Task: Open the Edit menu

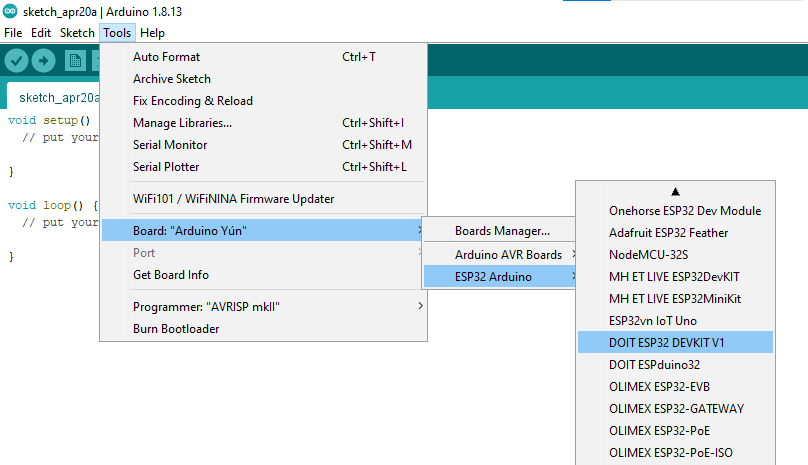Action: click(41, 33)
